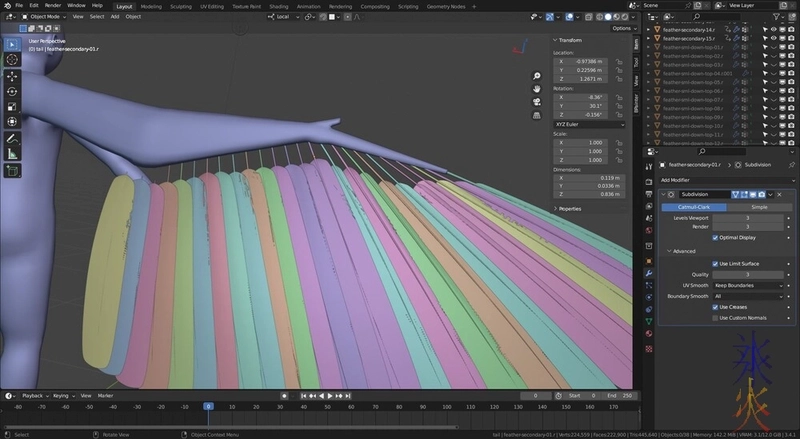
Task: Open the Render menu
Action: click(x=51, y=6)
